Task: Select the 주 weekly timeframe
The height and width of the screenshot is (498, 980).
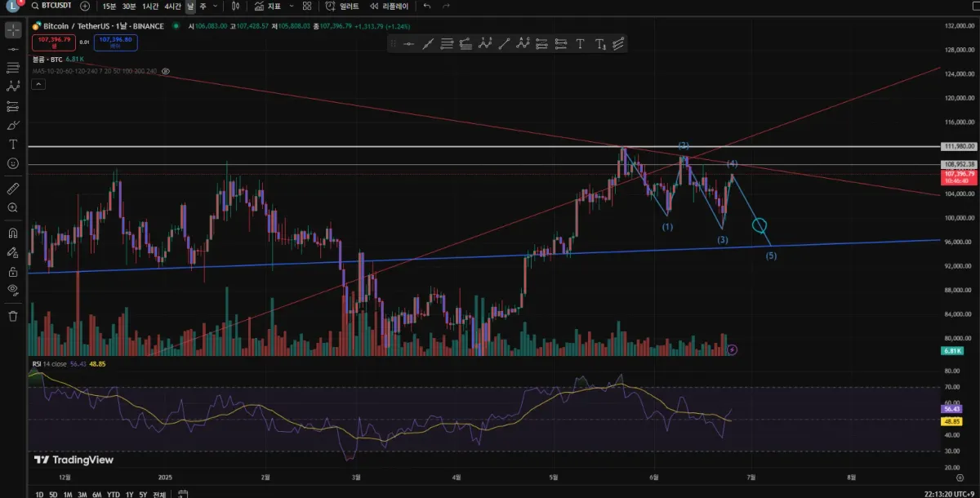Action: click(203, 6)
